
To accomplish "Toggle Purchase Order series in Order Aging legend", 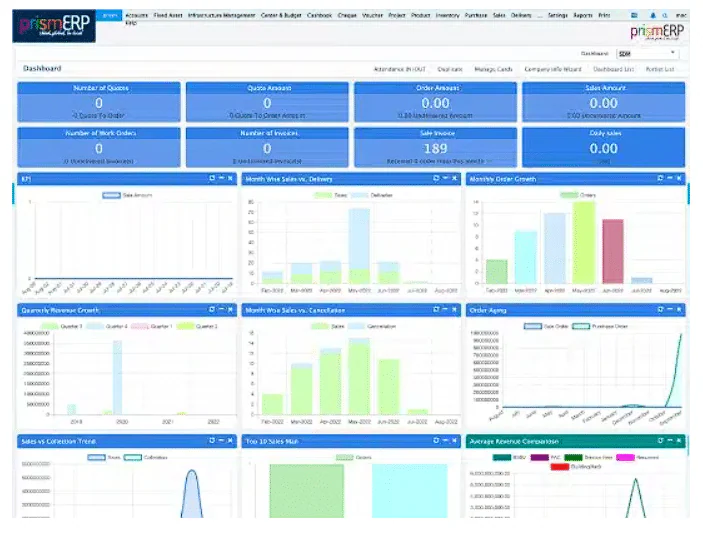I will (x=600, y=326).
